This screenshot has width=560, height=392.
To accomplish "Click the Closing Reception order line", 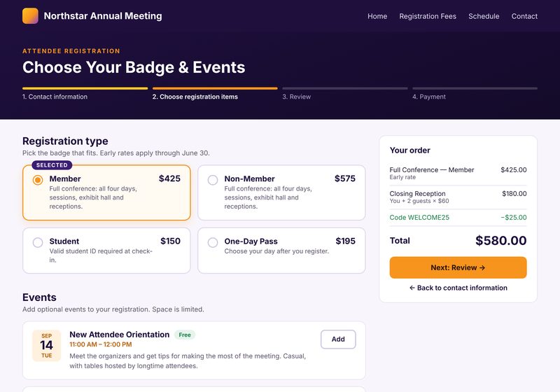I will tap(458, 197).
